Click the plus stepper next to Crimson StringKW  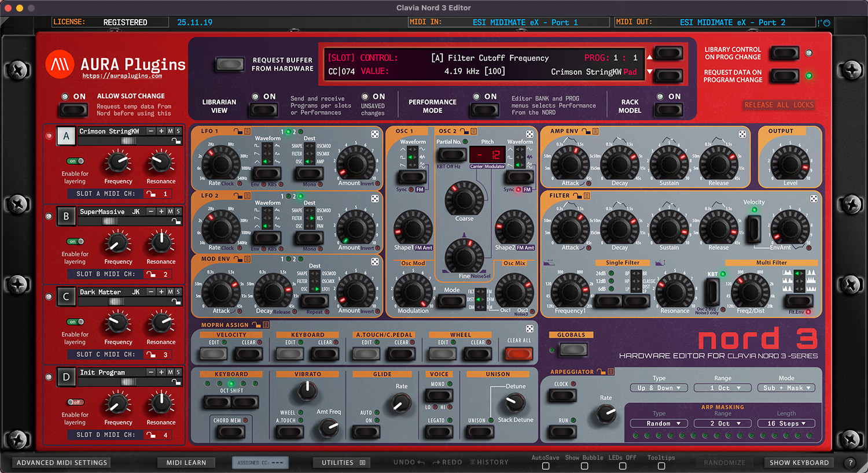161,131
